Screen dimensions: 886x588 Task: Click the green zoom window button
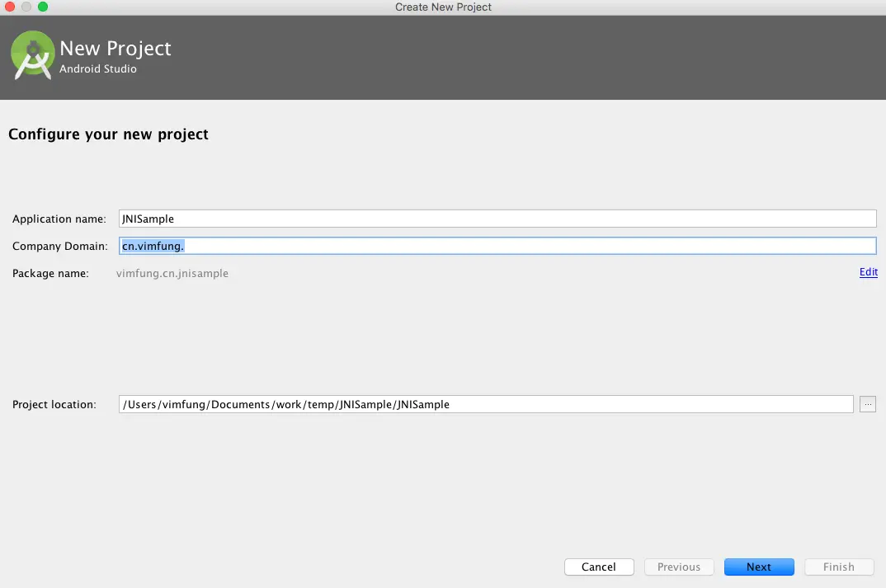[x=43, y=7]
